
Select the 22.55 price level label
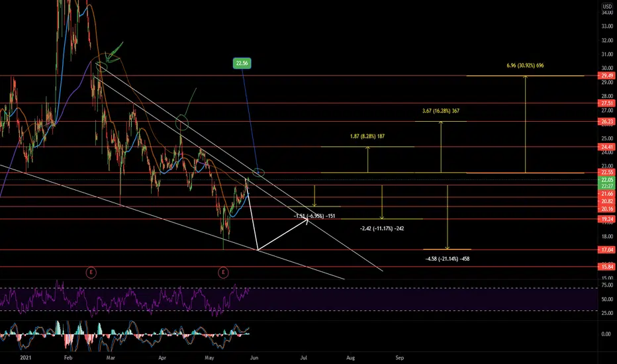606,172
